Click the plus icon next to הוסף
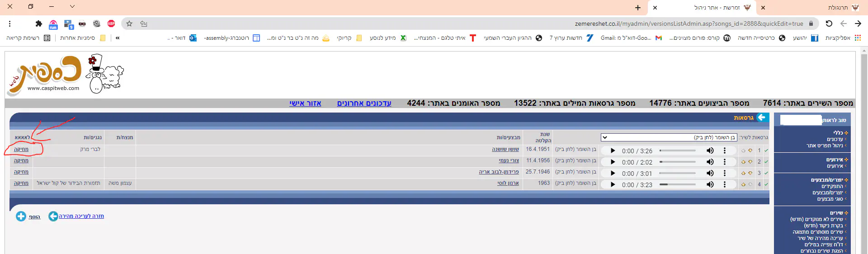 coord(21,216)
